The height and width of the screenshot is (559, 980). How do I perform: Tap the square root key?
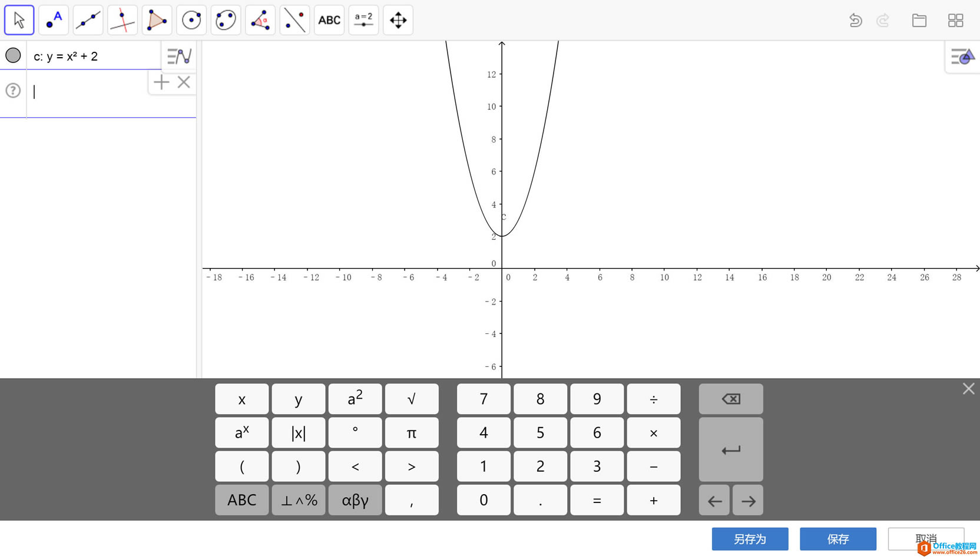click(x=412, y=399)
